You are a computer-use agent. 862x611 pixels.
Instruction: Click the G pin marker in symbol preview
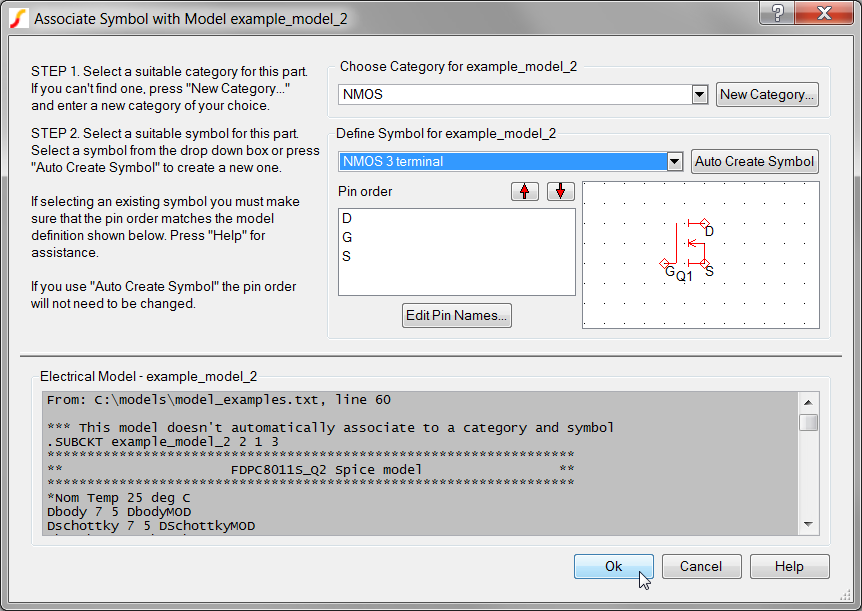[665, 264]
